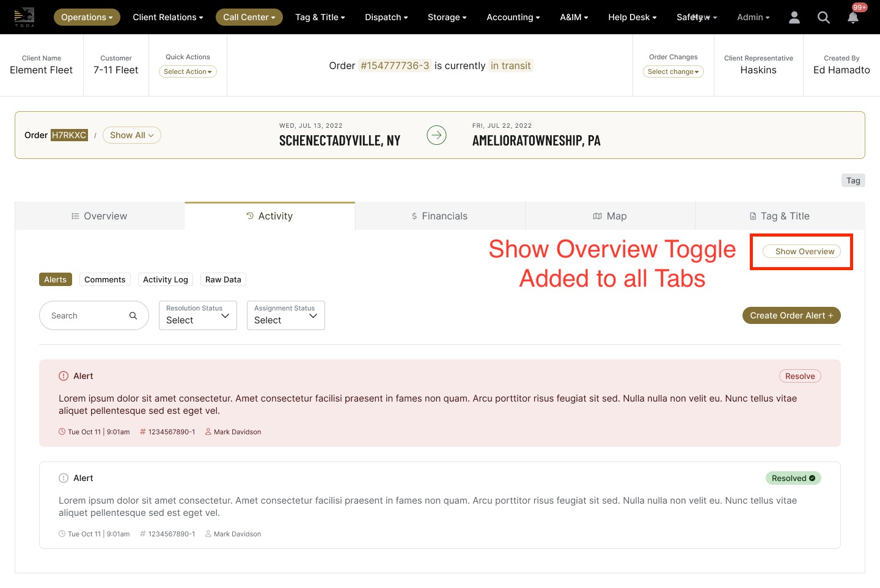The height and width of the screenshot is (588, 880).
Task: Open the Call Center dropdown
Action: pyautogui.click(x=249, y=17)
